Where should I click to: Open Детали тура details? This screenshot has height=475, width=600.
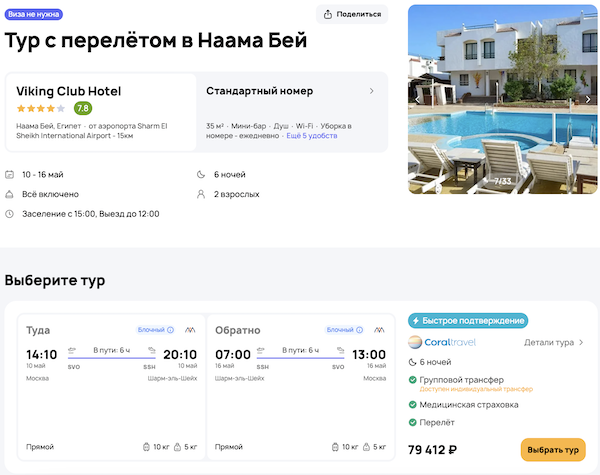pos(553,342)
